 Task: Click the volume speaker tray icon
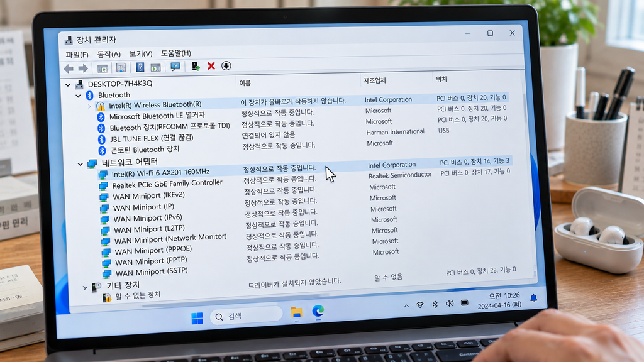(450, 304)
